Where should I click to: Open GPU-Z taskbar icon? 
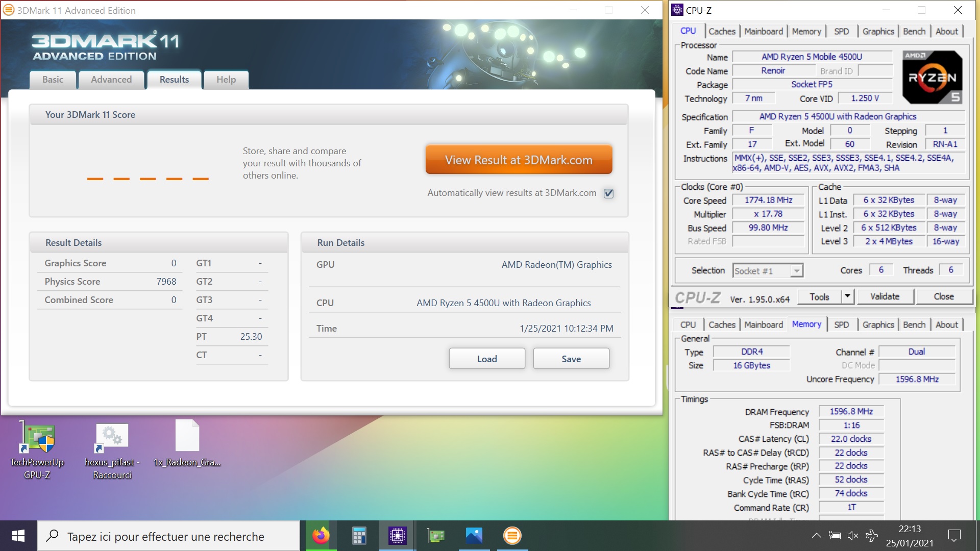pyautogui.click(x=436, y=536)
